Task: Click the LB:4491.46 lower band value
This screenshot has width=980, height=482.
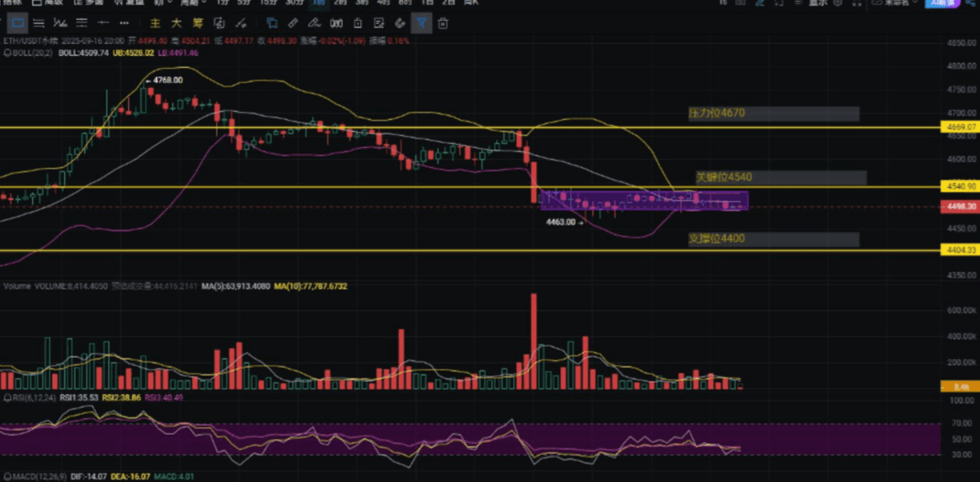Action: tap(178, 53)
